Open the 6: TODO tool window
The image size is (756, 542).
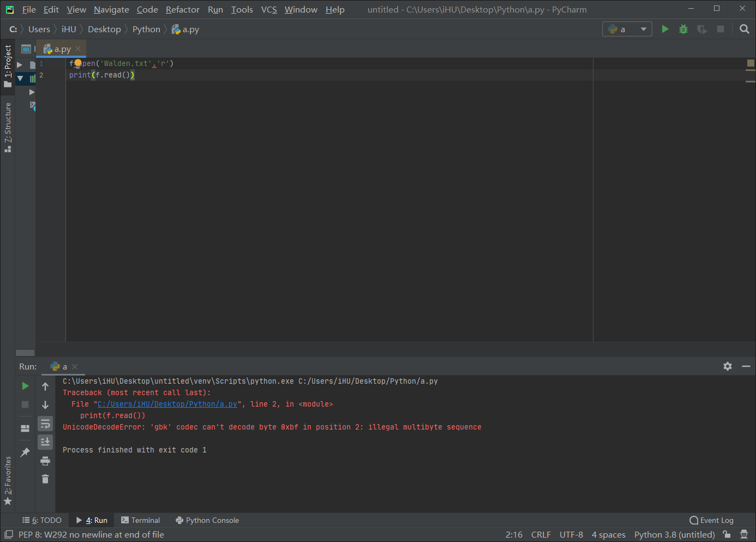[x=42, y=520]
